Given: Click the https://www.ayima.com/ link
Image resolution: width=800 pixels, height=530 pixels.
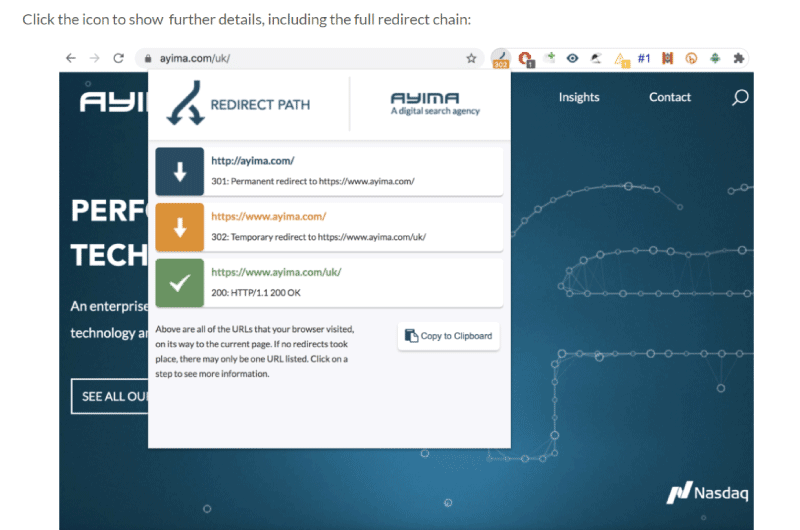Looking at the screenshot, I should click(x=268, y=216).
